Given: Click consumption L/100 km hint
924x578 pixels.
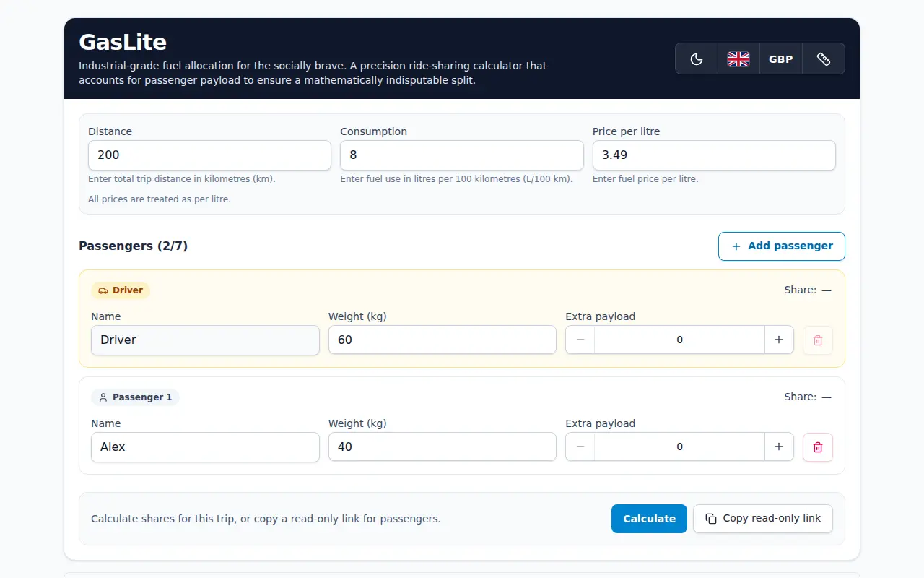Looking at the screenshot, I should click(x=456, y=179).
